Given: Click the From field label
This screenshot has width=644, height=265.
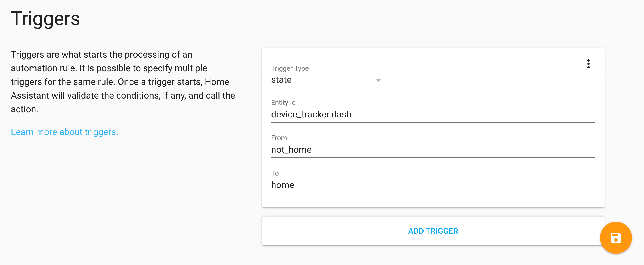Looking at the screenshot, I should pyautogui.click(x=279, y=138).
